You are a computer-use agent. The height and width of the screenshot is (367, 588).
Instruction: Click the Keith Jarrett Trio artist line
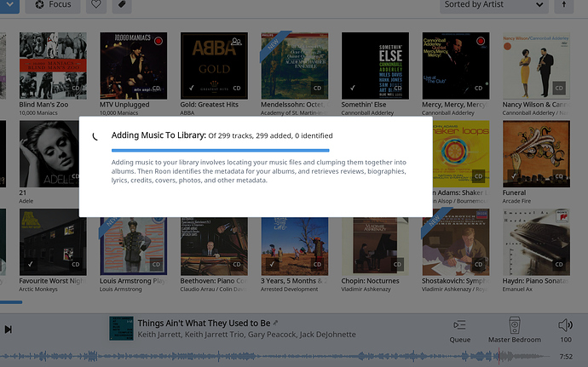click(x=246, y=335)
